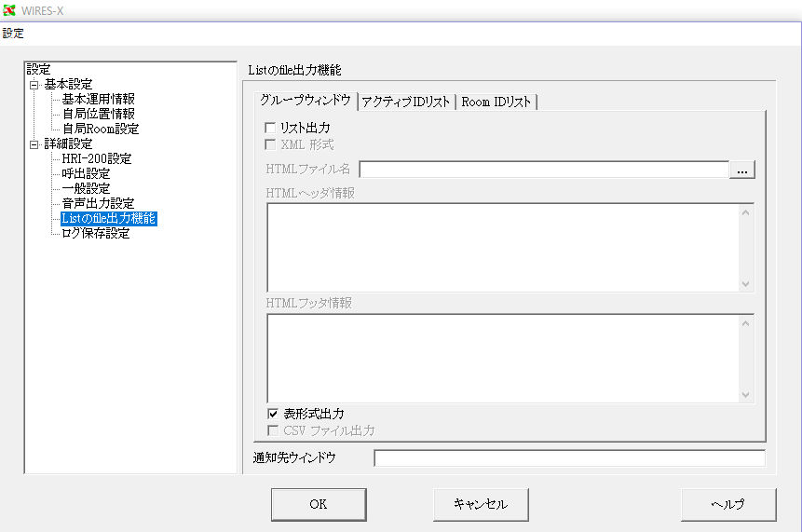Open ログ保存設定 tree item

click(96, 233)
